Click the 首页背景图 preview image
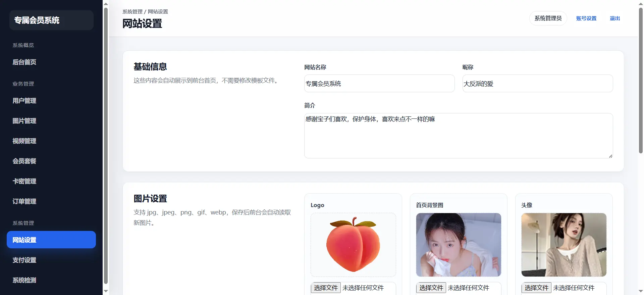The height and width of the screenshot is (295, 644). [459, 245]
